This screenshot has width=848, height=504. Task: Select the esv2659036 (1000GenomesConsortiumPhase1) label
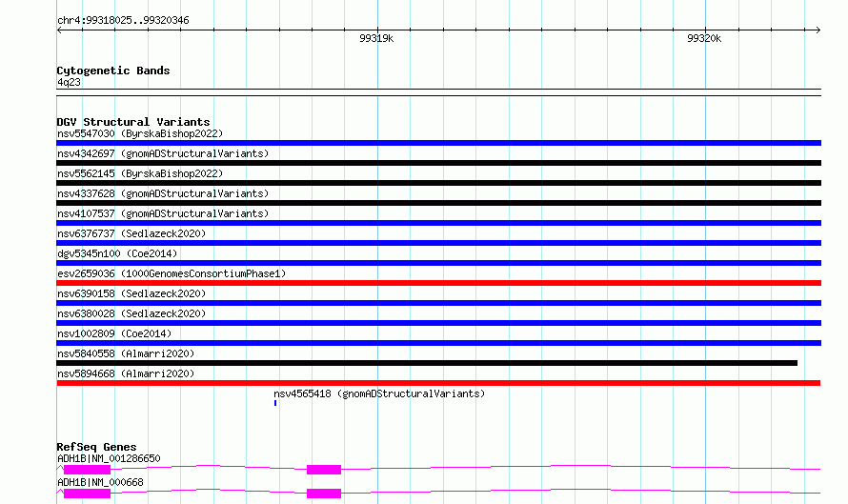tap(172, 273)
